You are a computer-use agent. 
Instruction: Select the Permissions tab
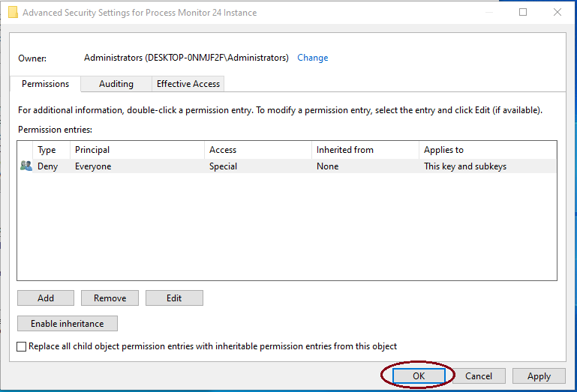(45, 84)
